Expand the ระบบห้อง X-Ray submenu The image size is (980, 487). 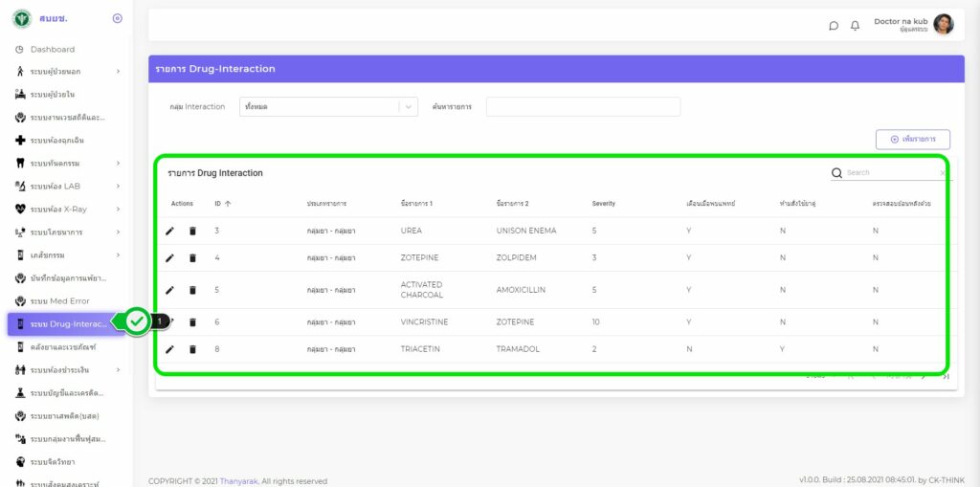tap(66, 209)
